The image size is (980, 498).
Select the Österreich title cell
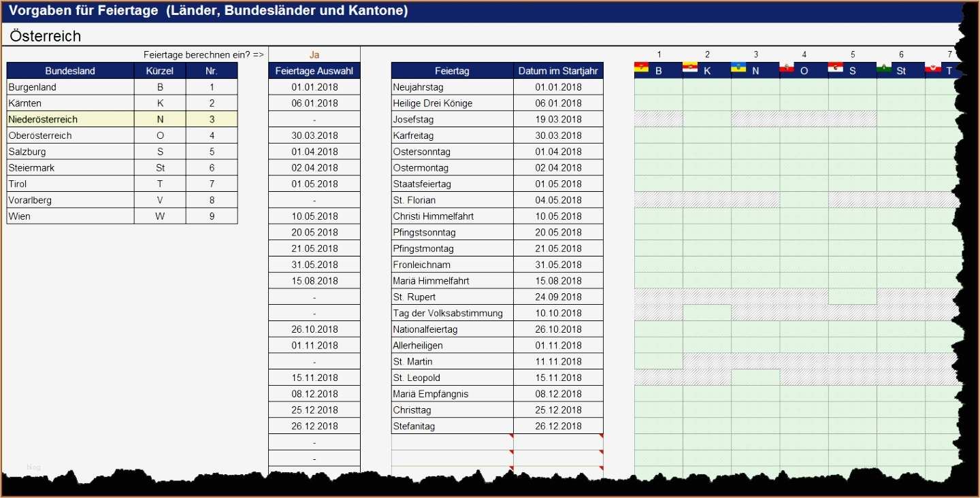coord(46,36)
